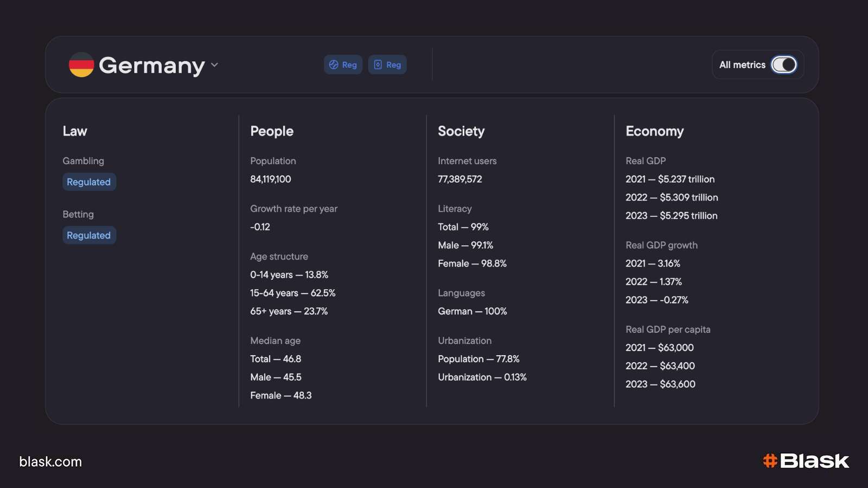Open the blask.com link
868x488 pixels.
click(x=50, y=462)
